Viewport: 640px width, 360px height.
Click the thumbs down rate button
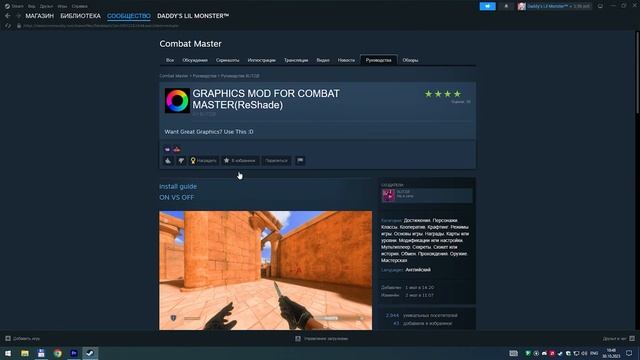coord(181,161)
